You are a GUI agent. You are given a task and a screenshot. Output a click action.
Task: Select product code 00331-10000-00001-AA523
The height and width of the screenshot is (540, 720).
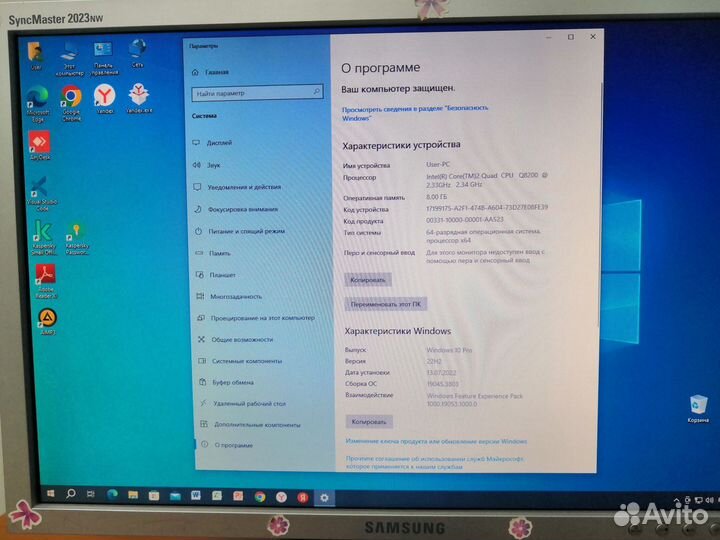[465, 220]
